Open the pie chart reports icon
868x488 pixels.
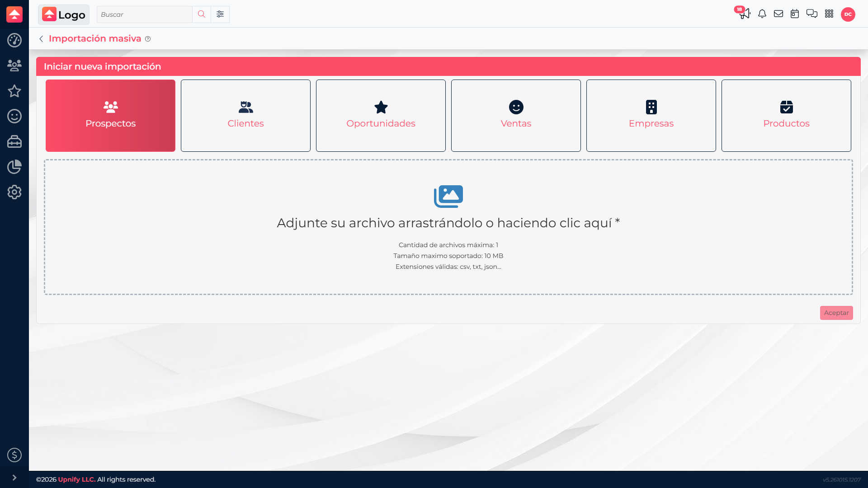(14, 167)
